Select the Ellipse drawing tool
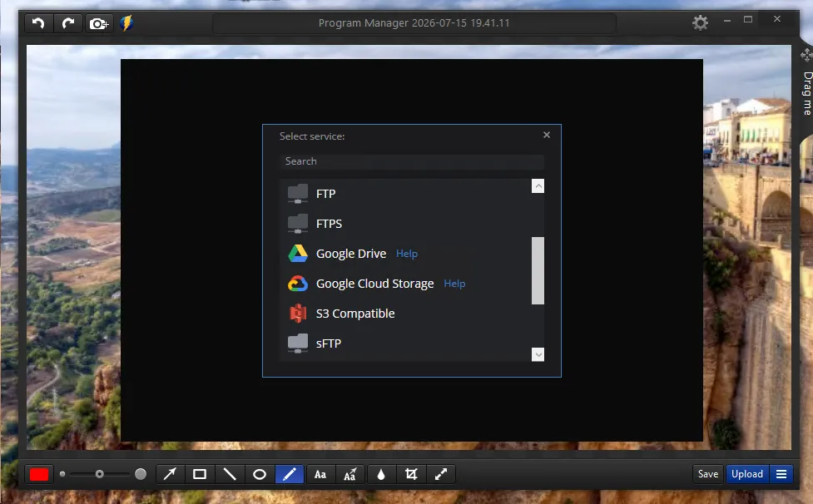The image size is (813, 504). 260,474
